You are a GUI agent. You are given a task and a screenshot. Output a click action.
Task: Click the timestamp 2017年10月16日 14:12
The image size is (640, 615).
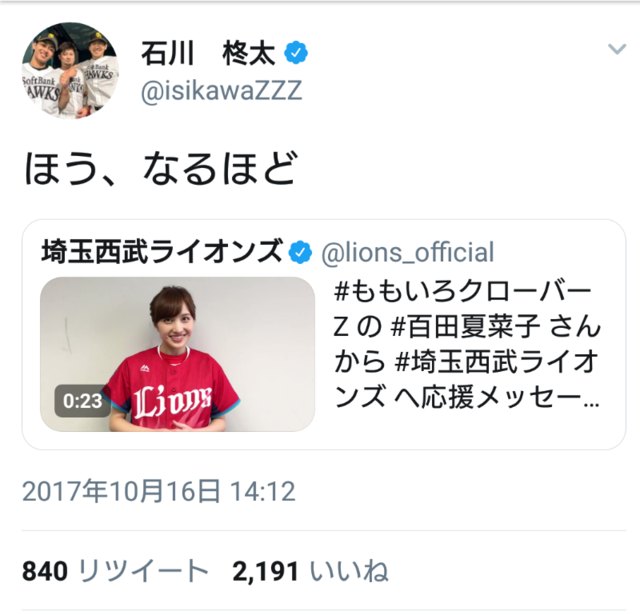click(159, 491)
